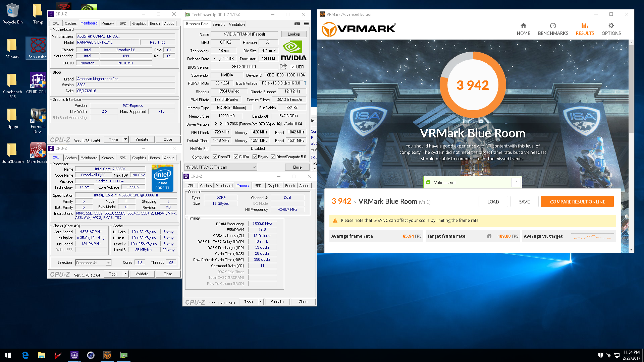This screenshot has width=644, height=362.
Task: Launch the CPUID CPU-Z desktop shortcut
Action: (x=37, y=83)
